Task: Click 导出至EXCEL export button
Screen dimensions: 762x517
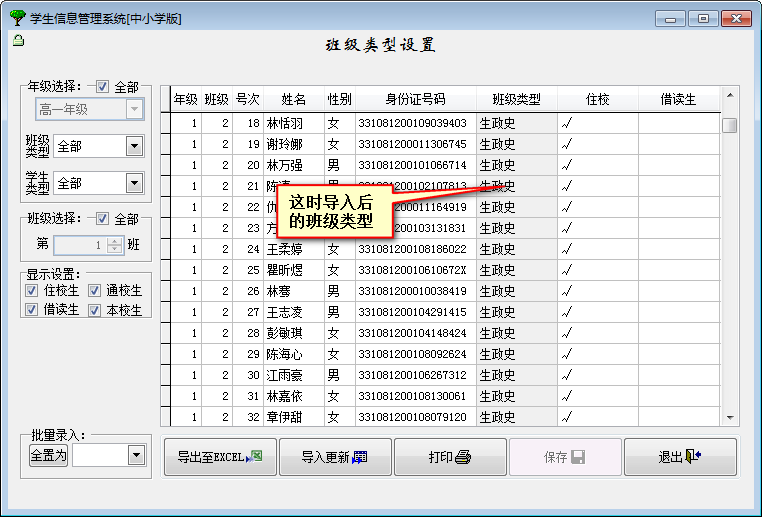Action: [x=220, y=457]
